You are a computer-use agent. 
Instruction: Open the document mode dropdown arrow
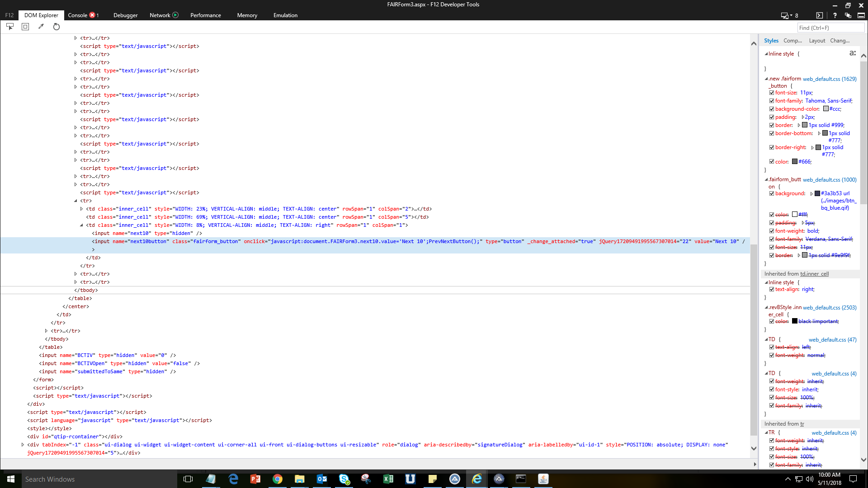(x=791, y=15)
